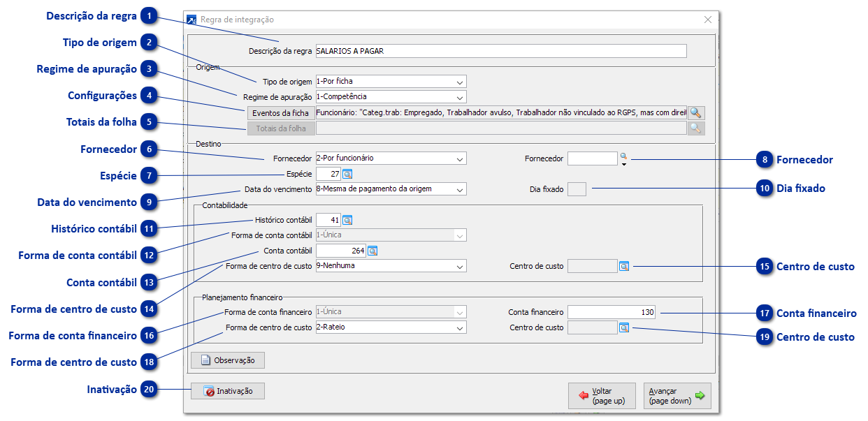Expand the Tipo de origem dropdown
The height and width of the screenshot is (421, 868).
coord(459,82)
